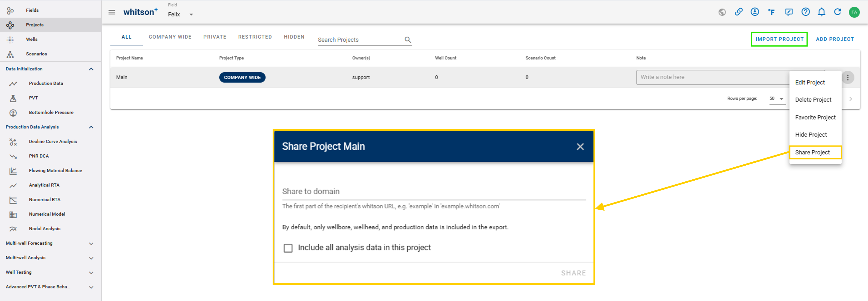The height and width of the screenshot is (301, 868).
Task: Click the ADD PROJECT button
Action: pos(835,39)
